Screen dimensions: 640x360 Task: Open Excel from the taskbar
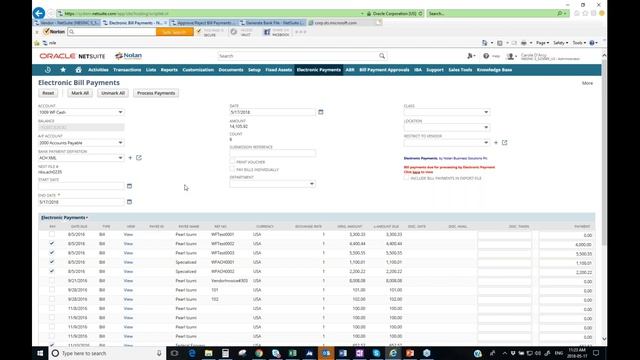pyautogui.click(x=293, y=353)
